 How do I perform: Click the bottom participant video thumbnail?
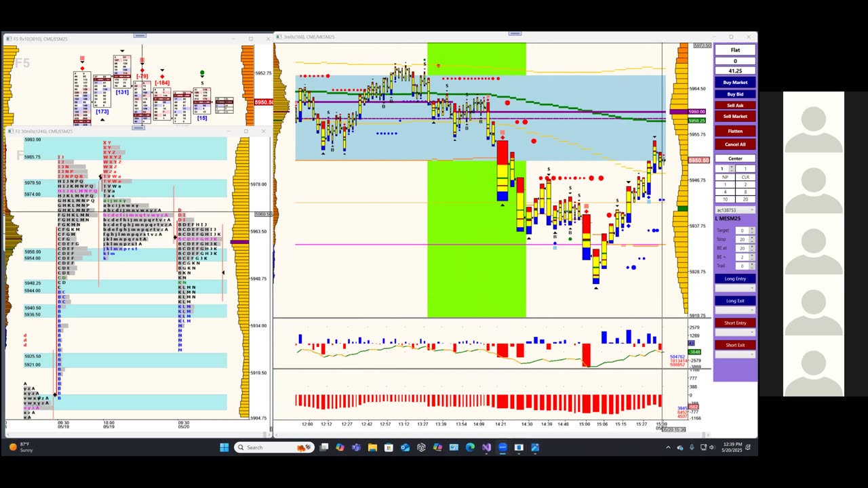point(814,366)
